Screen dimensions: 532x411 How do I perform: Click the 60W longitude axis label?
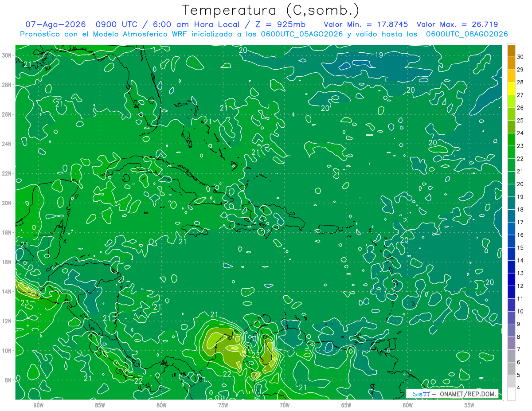click(408, 405)
